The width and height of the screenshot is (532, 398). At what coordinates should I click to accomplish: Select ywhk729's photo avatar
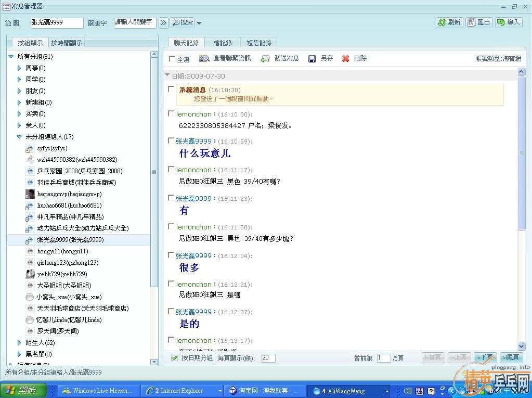[x=30, y=274]
